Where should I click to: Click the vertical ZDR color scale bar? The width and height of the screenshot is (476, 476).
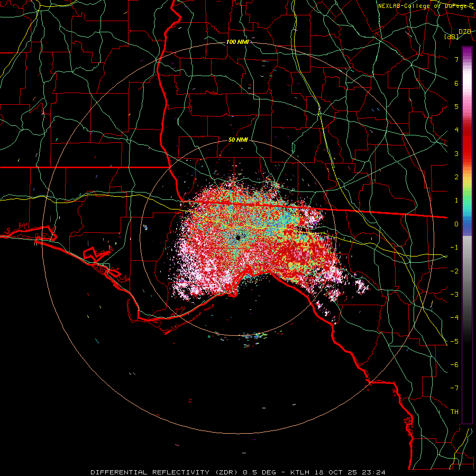[x=467, y=235]
